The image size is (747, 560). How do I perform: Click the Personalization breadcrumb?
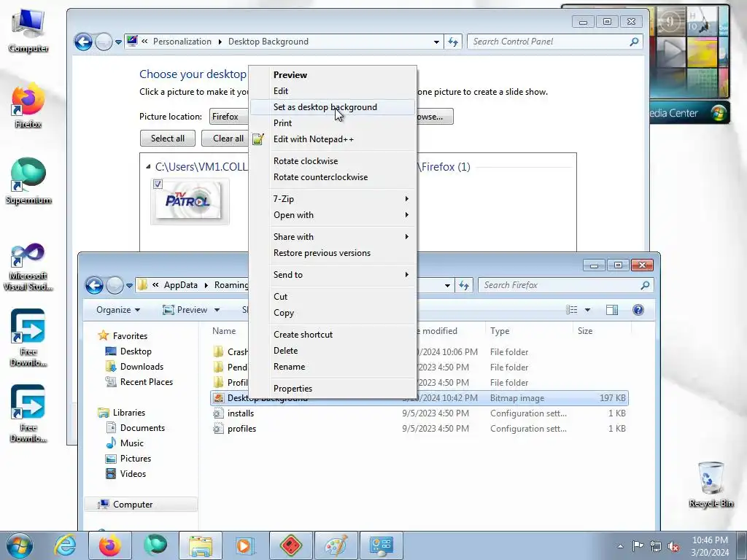click(182, 42)
